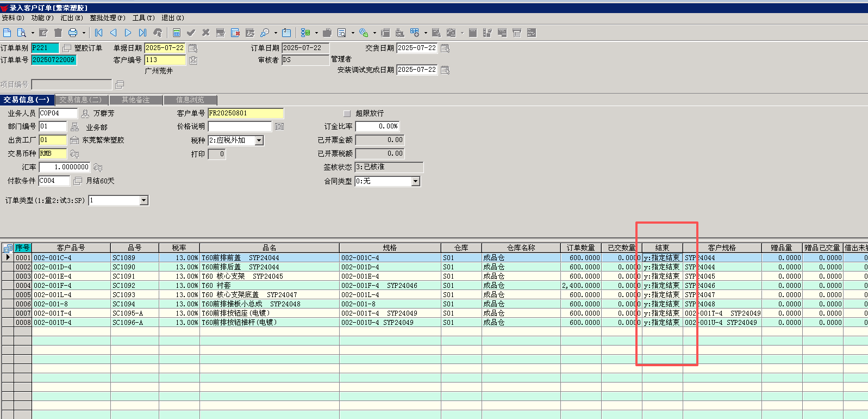Click payment terms lookup icon beside 付款条件

pyautogui.click(x=78, y=181)
